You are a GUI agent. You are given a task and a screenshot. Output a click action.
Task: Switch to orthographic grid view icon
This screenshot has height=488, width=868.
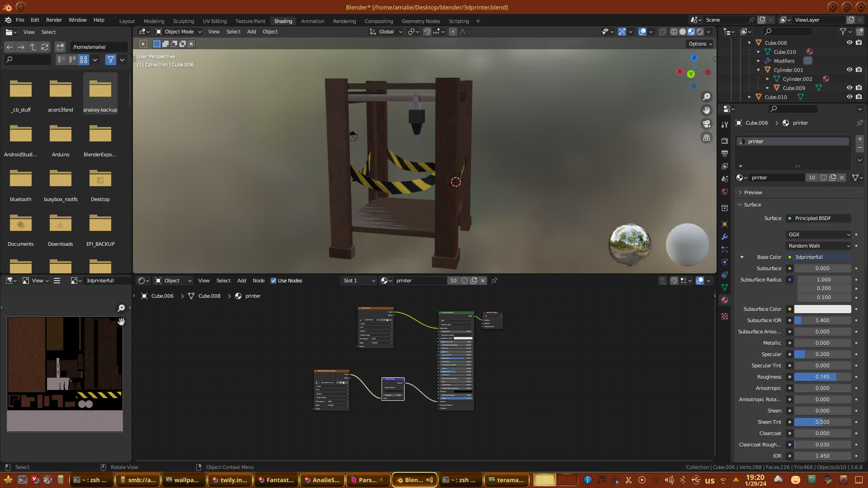coord(707,138)
